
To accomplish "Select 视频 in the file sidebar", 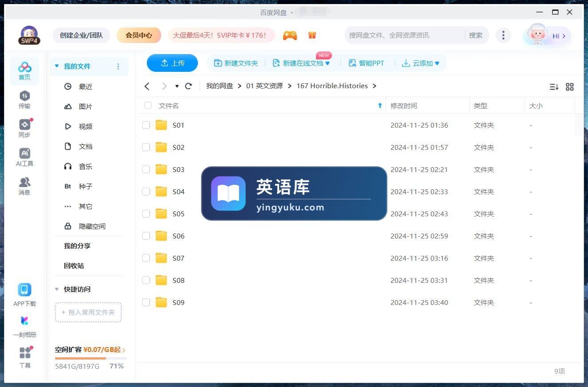I will (x=86, y=126).
